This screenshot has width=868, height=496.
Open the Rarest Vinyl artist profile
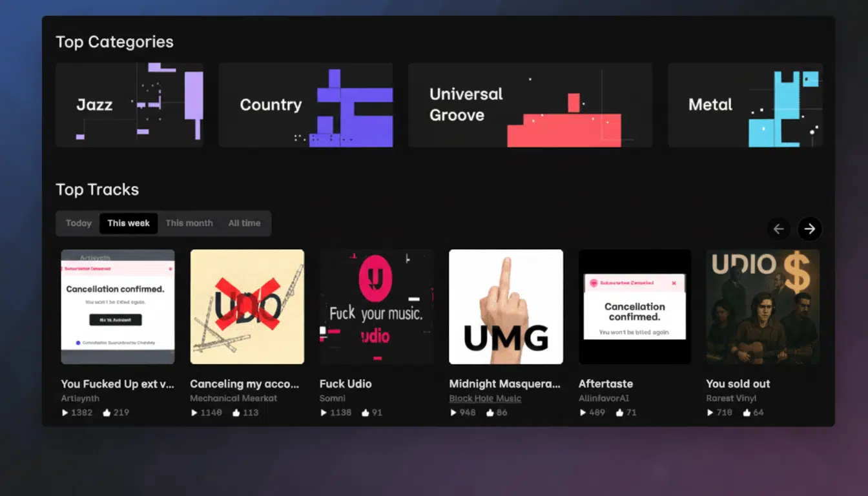click(x=731, y=398)
